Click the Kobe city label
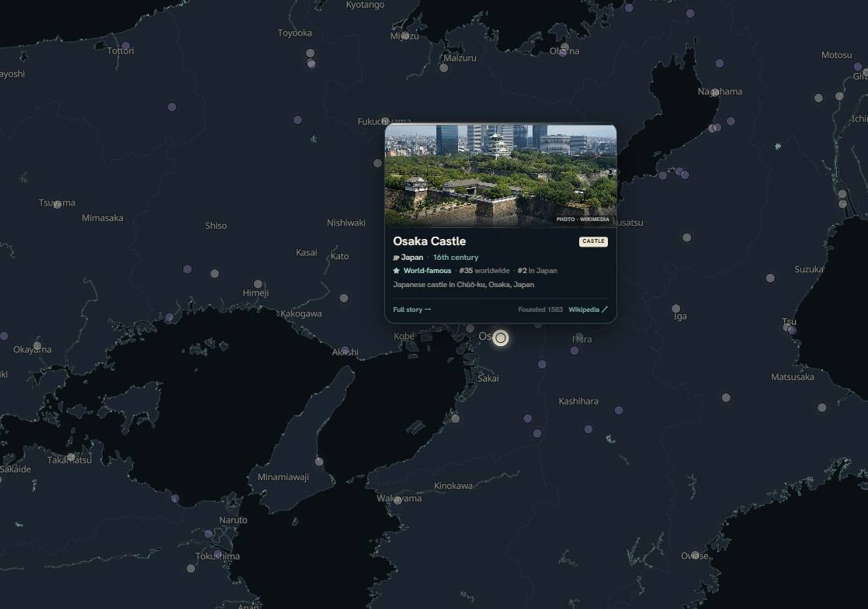Image resolution: width=868 pixels, height=609 pixels. [x=404, y=336]
